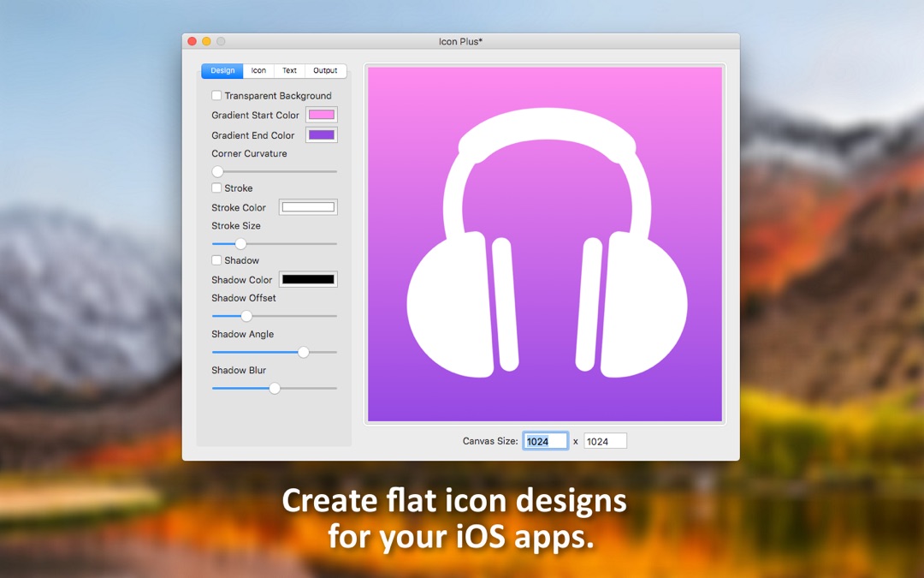Click the Canvas Size height field

605,440
